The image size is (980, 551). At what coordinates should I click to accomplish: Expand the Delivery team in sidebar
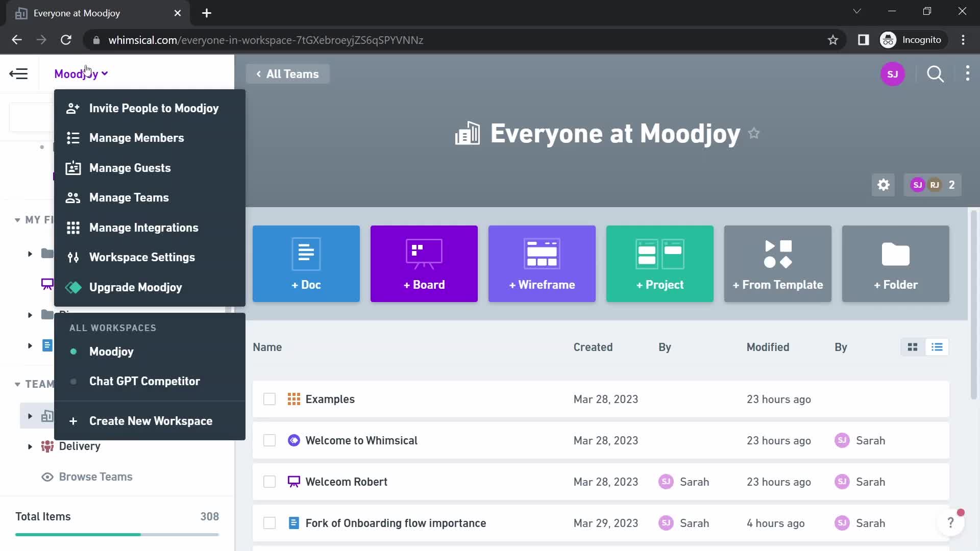point(29,446)
